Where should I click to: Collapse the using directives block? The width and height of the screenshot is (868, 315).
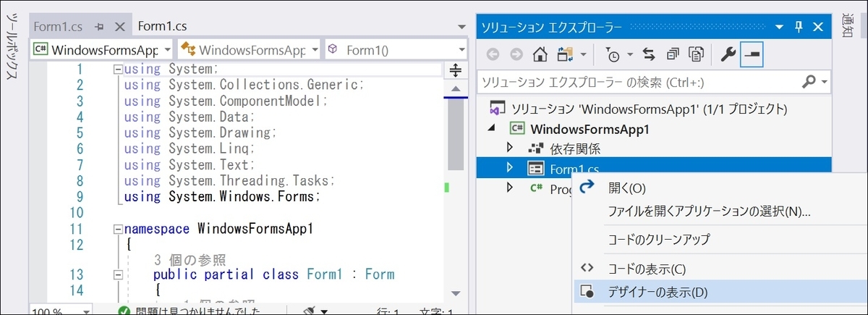click(118, 70)
